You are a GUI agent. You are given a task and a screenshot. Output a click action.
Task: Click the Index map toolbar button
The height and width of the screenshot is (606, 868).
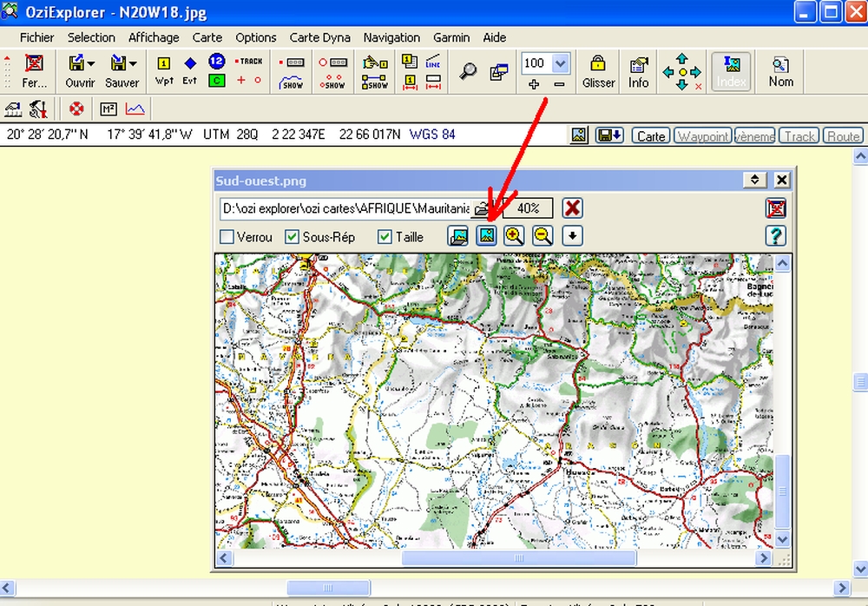(x=731, y=71)
